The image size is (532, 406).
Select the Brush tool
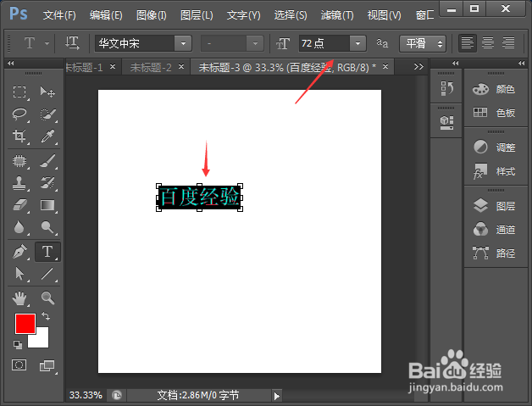click(x=47, y=161)
